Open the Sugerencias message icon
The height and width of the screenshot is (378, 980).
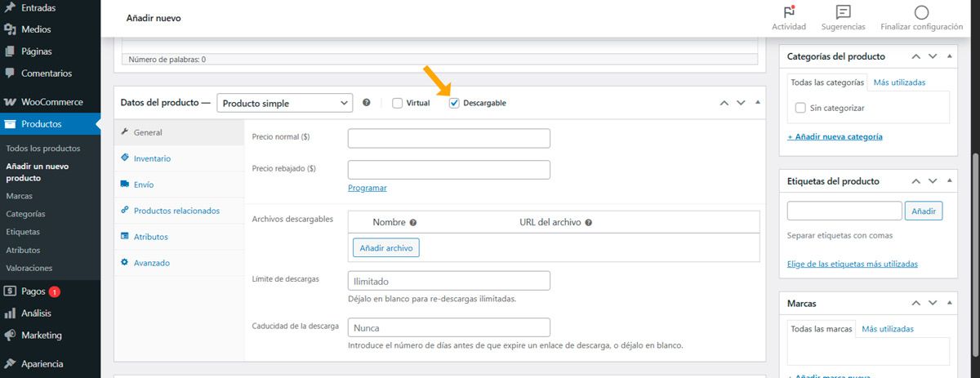[x=844, y=11]
